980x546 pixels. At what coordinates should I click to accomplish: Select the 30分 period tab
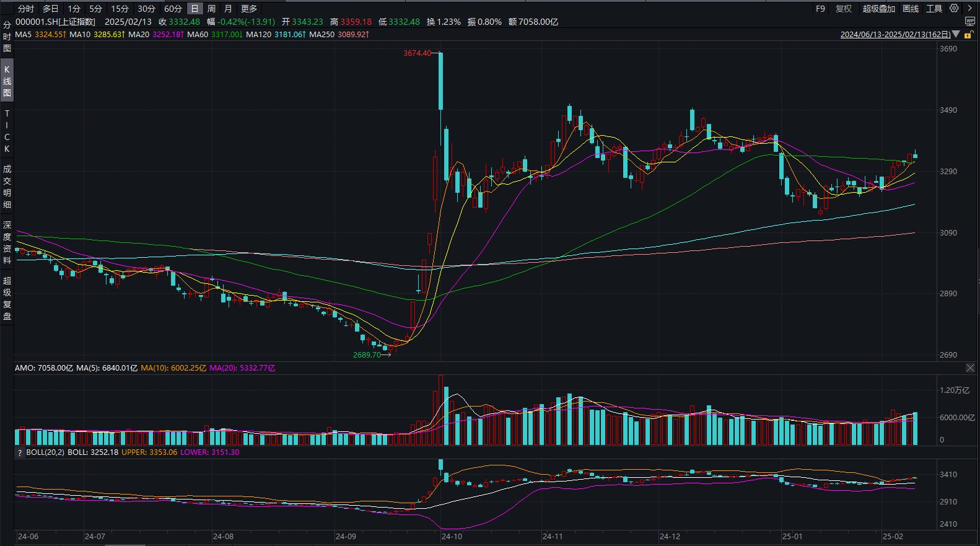[x=147, y=9]
